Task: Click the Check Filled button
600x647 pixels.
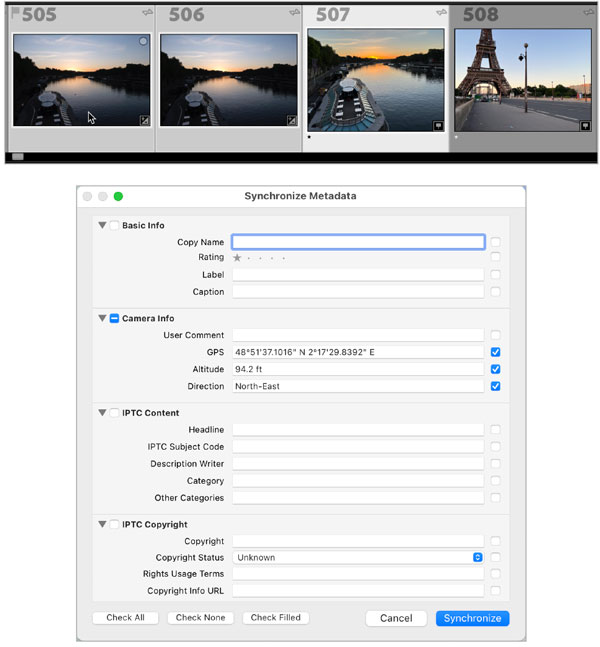Action: (276, 618)
